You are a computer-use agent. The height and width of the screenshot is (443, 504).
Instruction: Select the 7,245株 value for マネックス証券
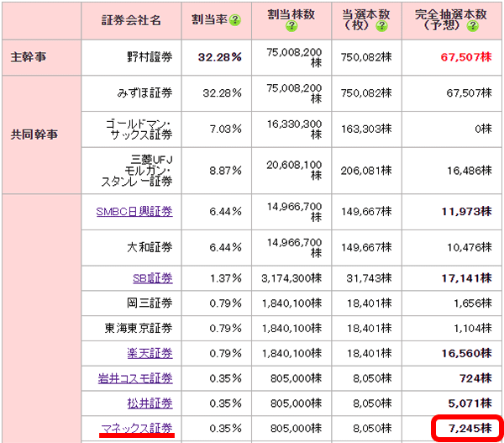(470, 428)
